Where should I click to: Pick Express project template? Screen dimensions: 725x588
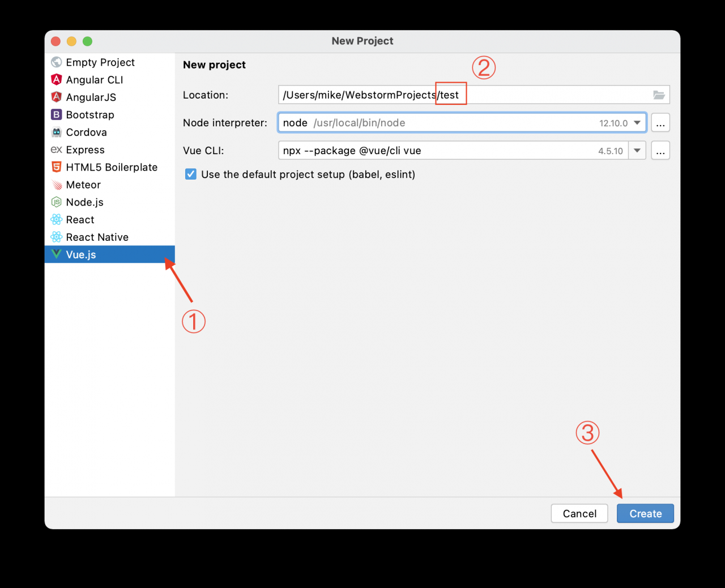click(x=110, y=150)
